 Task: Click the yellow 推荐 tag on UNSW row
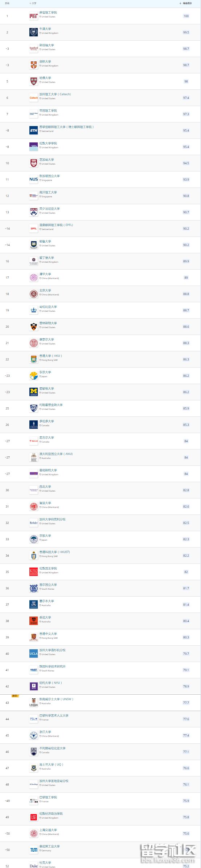click(15, 696)
